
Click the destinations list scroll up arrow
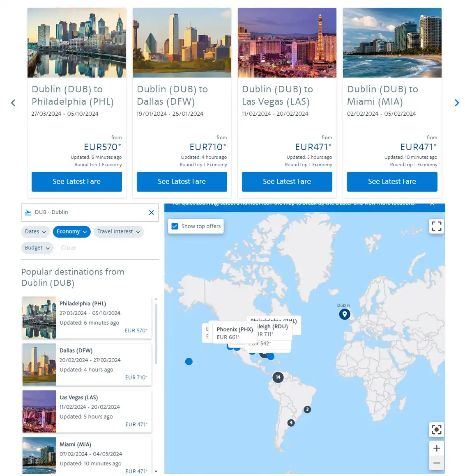click(x=156, y=300)
